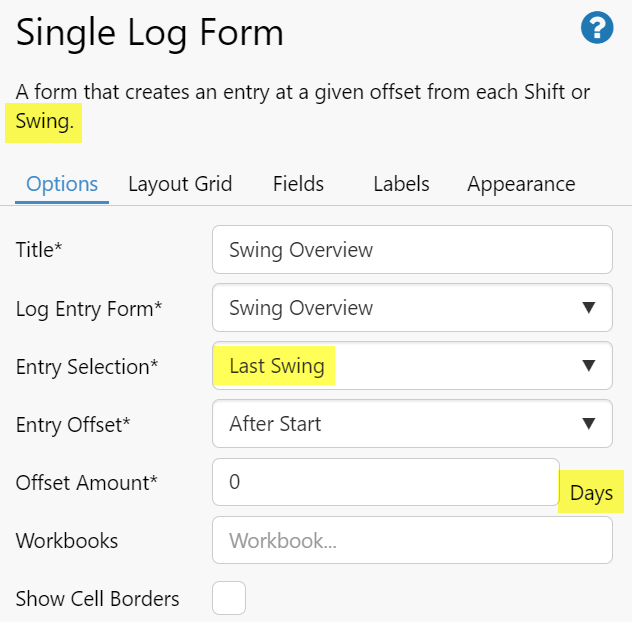The height and width of the screenshot is (622, 632).
Task: Click the Entry Offset* label
Action: (x=73, y=424)
